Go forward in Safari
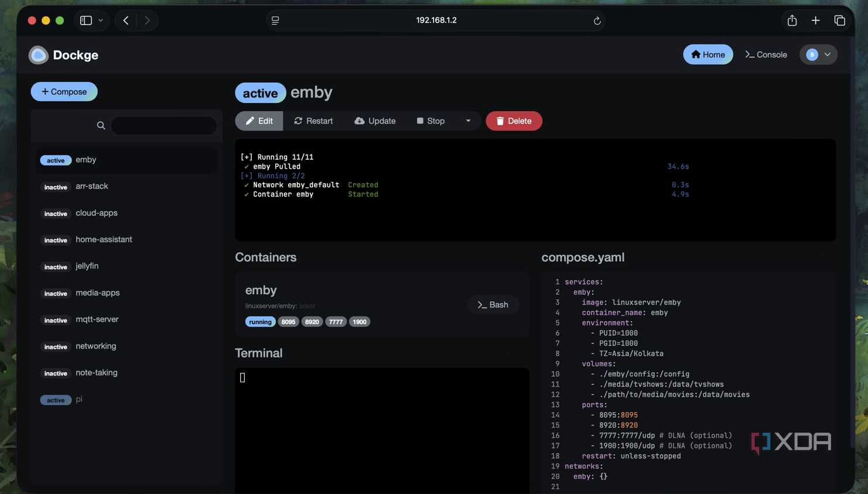The height and width of the screenshot is (494, 868). tap(147, 20)
